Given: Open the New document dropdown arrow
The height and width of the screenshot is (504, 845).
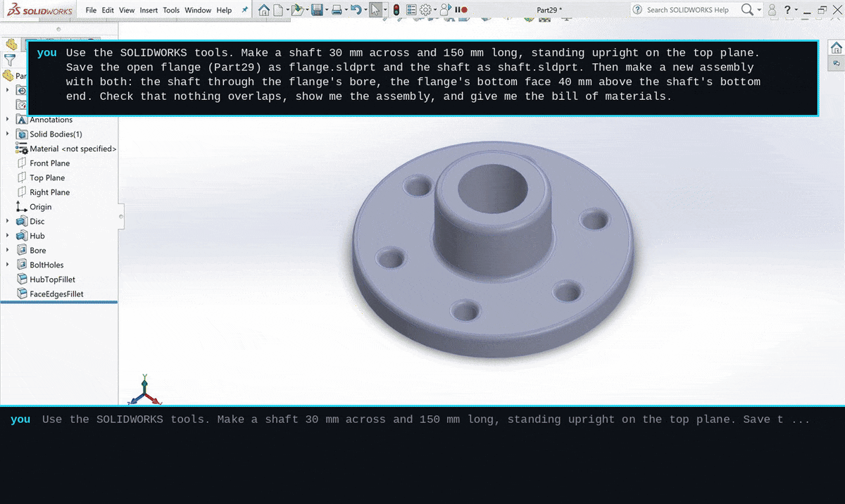Looking at the screenshot, I should coord(287,10).
